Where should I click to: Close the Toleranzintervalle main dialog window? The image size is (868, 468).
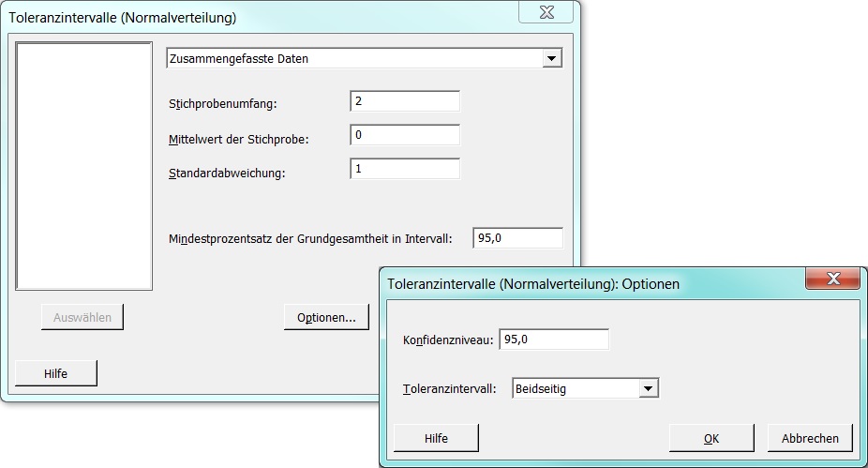(x=546, y=12)
